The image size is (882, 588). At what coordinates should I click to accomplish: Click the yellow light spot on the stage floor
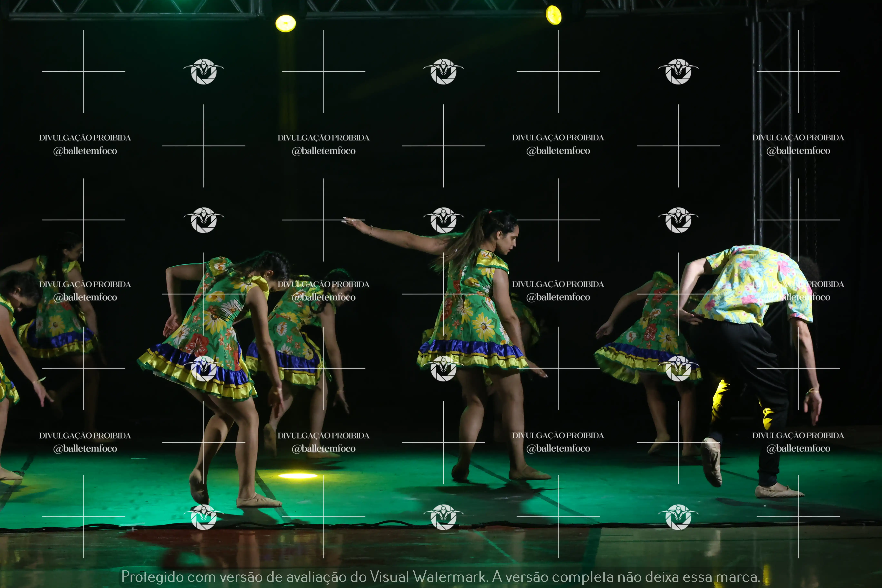click(x=297, y=476)
